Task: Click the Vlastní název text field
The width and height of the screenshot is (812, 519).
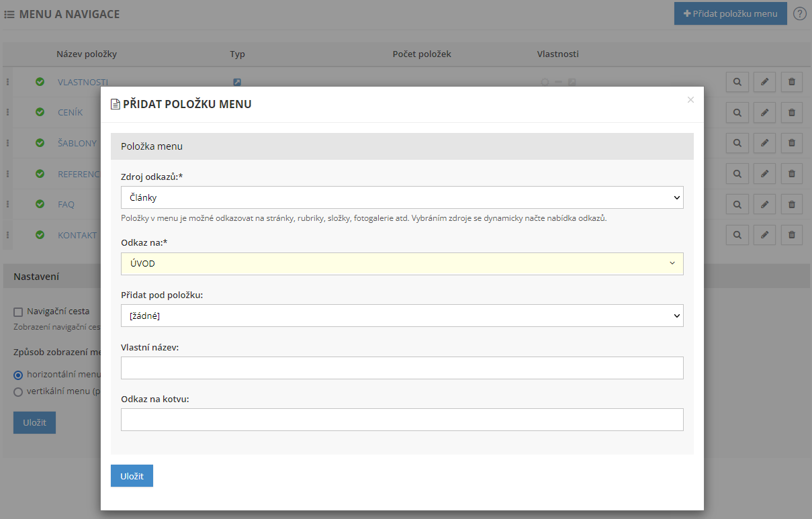Action: pyautogui.click(x=402, y=368)
